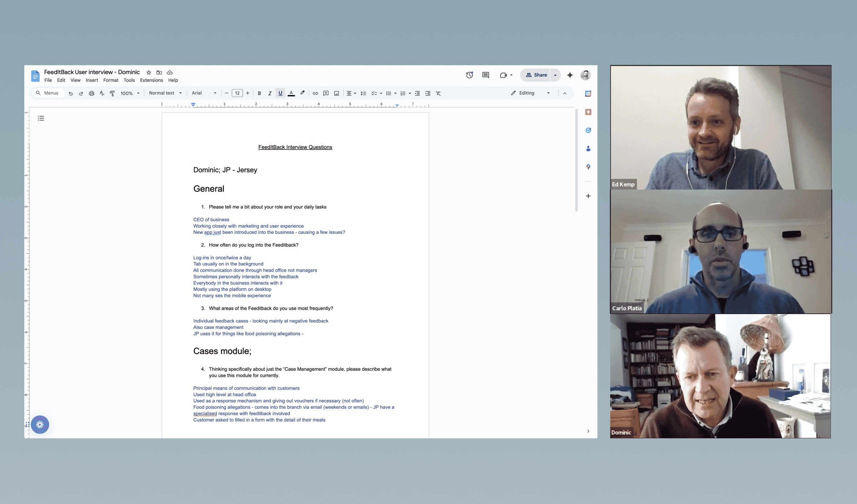The image size is (857, 504).
Task: Open the comment history panel
Action: (485, 75)
